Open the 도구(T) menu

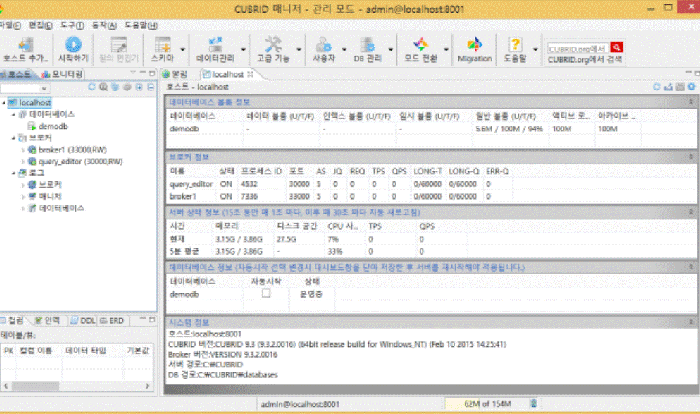72,25
